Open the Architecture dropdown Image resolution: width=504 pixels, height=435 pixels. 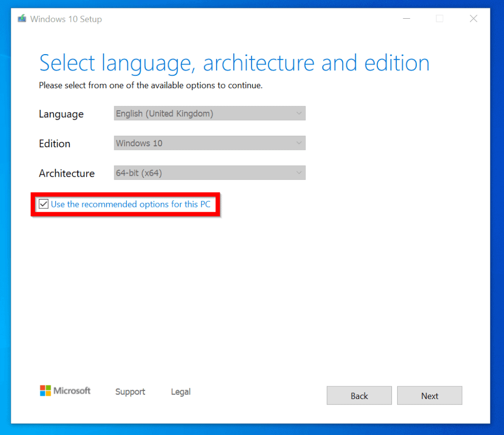click(x=210, y=173)
